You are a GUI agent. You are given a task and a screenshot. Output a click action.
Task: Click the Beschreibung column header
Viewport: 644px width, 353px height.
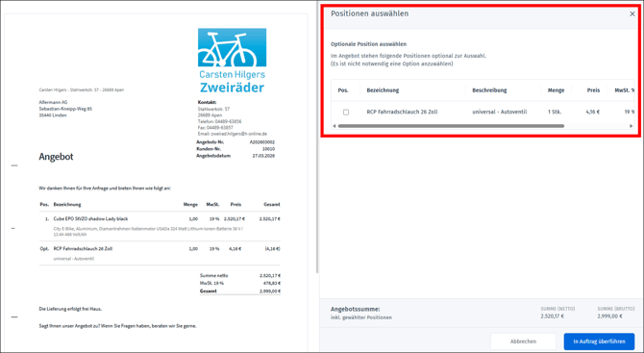489,90
